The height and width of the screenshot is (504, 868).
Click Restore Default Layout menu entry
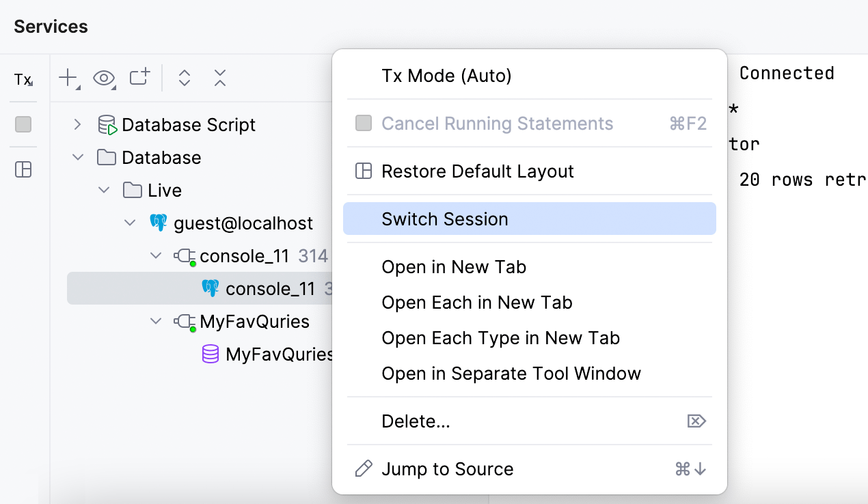(x=478, y=171)
